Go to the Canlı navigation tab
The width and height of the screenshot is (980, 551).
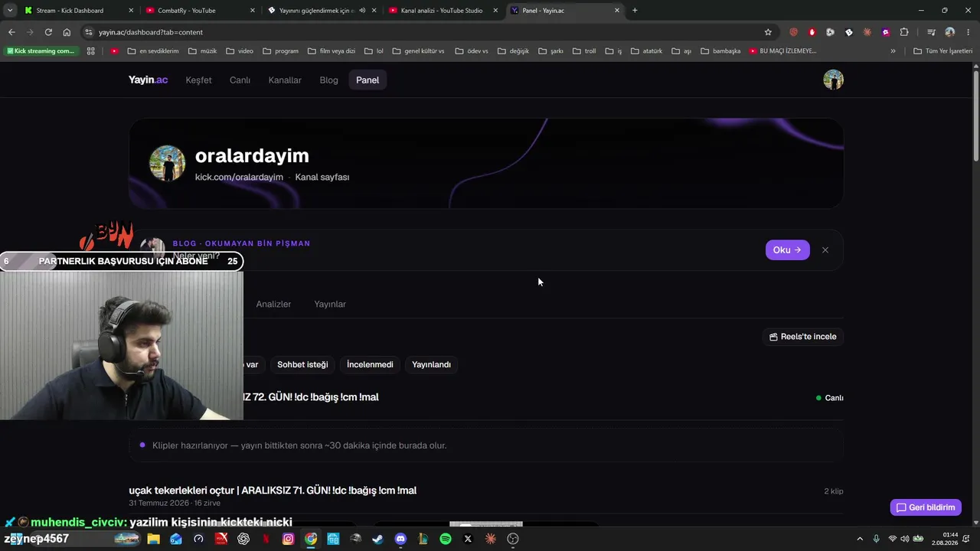point(240,80)
